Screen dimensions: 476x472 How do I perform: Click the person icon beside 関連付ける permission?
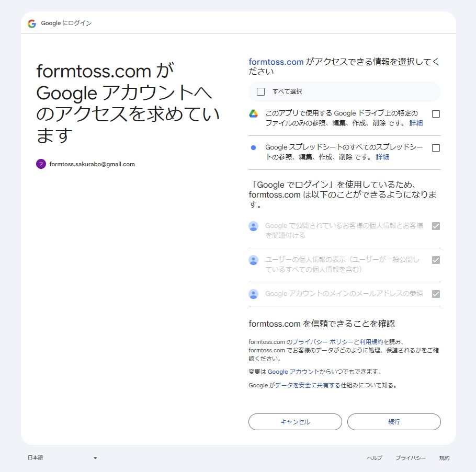[254, 226]
